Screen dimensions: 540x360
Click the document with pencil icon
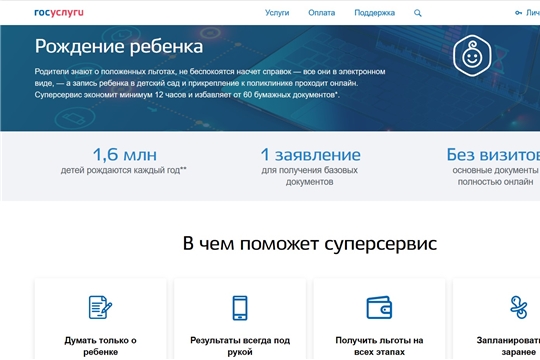coord(100,307)
